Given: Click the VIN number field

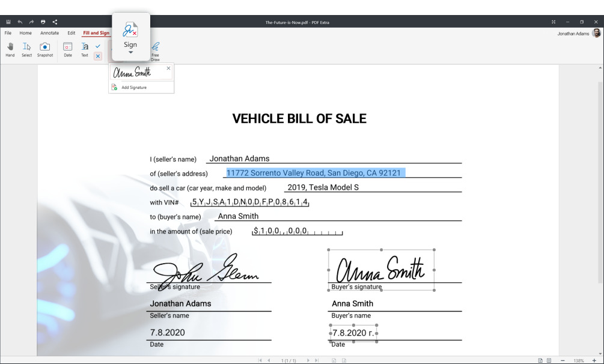Looking at the screenshot, I should [x=249, y=202].
